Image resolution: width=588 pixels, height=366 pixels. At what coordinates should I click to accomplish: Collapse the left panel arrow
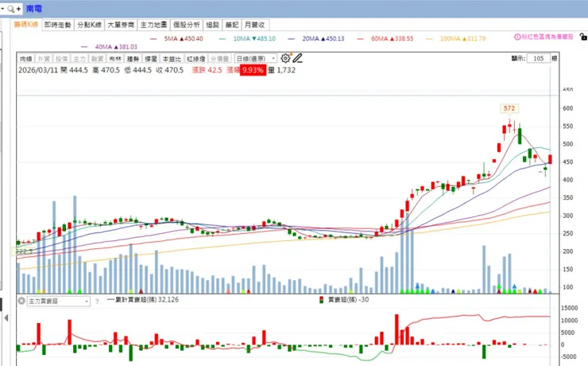click(6, 317)
